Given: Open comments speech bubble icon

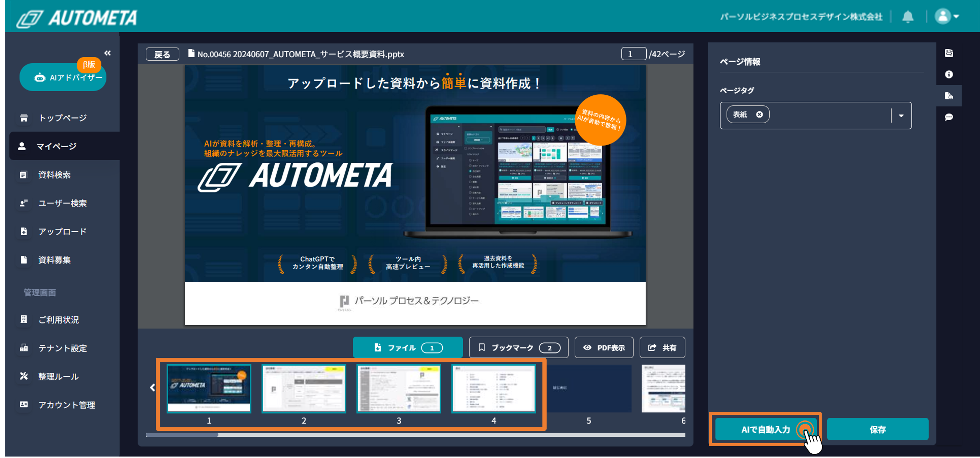Looking at the screenshot, I should tap(949, 117).
